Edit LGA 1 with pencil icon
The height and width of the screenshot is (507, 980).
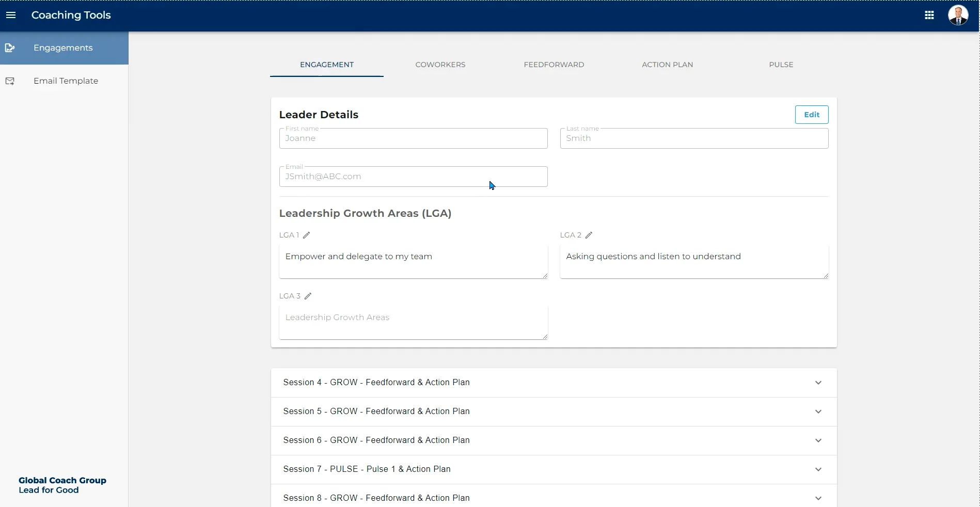pos(306,235)
